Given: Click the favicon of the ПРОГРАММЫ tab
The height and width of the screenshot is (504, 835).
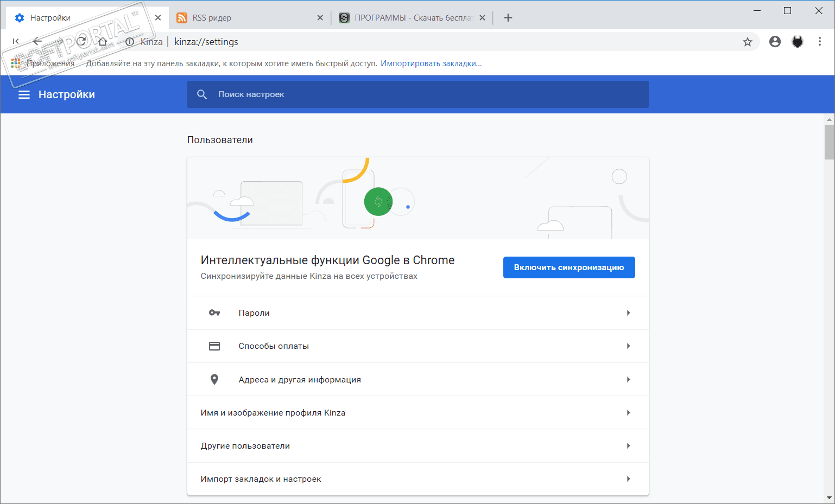Looking at the screenshot, I should (x=344, y=18).
